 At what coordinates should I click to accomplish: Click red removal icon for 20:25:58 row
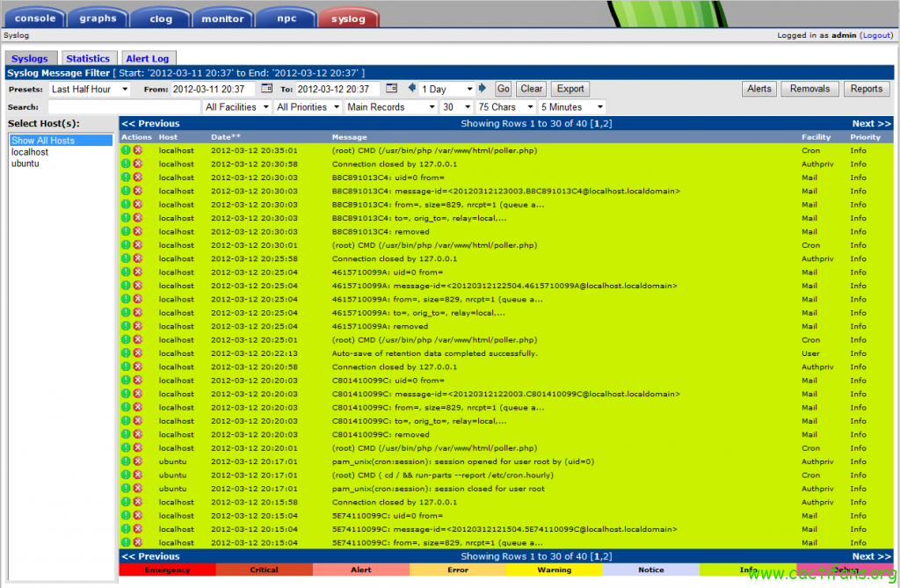(138, 258)
